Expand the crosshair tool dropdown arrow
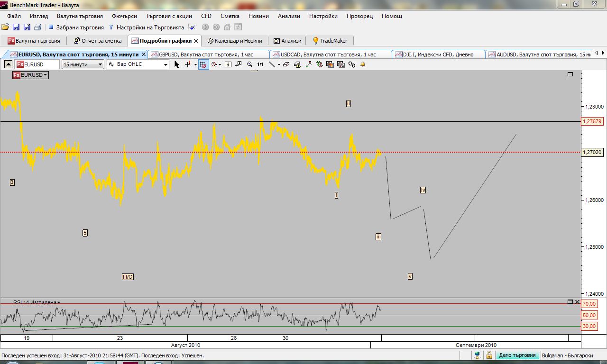The width and height of the screenshot is (607, 364). click(195, 64)
